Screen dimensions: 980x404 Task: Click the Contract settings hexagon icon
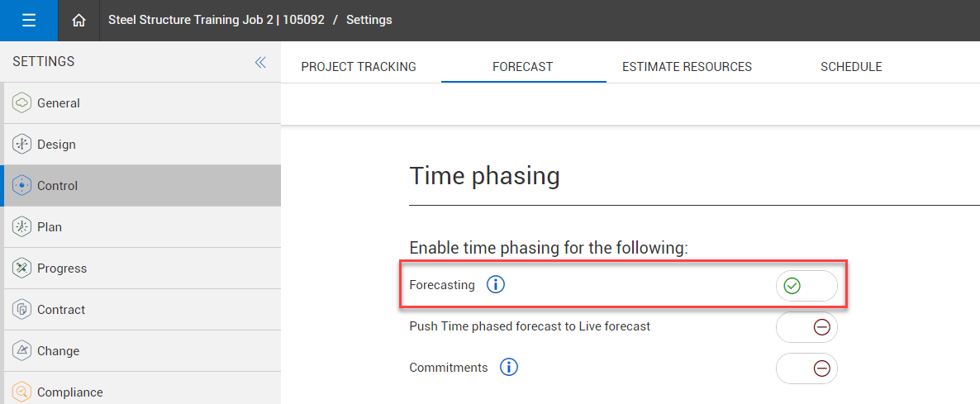(22, 310)
